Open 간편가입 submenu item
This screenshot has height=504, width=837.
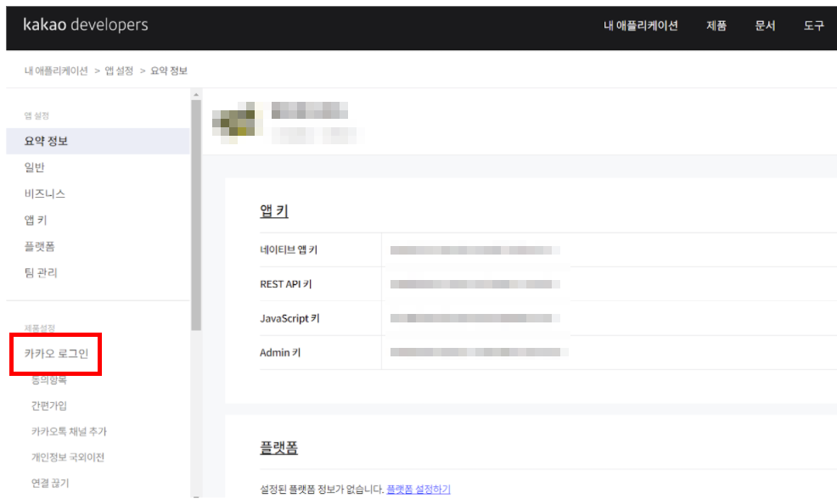[49, 406]
